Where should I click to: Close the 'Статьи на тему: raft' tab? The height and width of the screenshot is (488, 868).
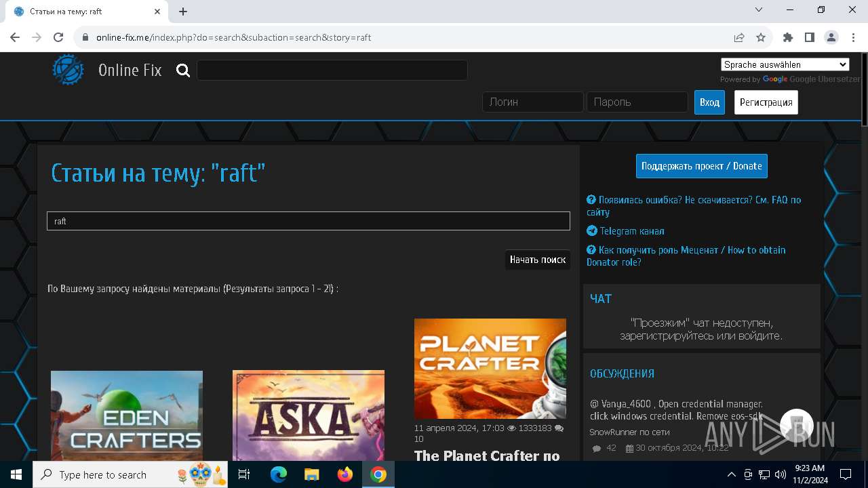pos(157,12)
